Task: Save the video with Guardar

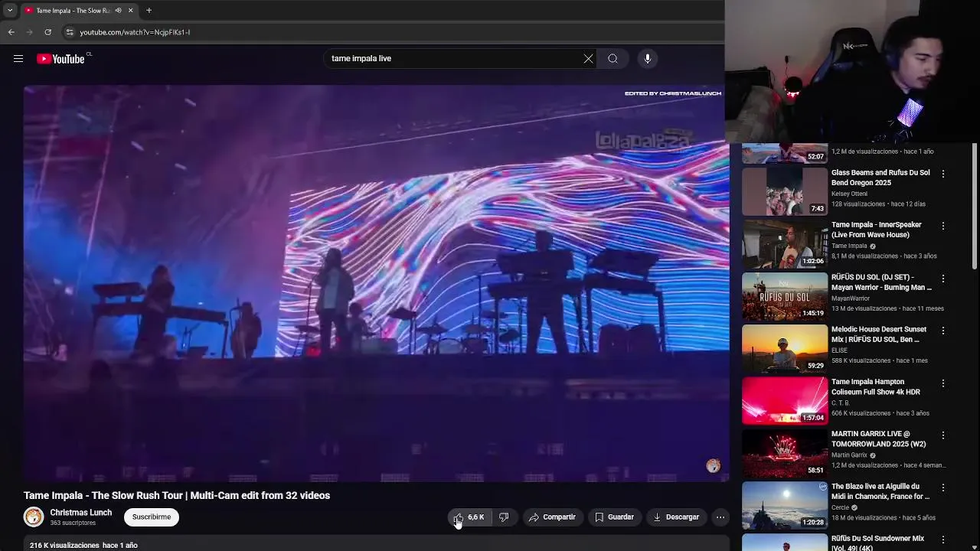Action: point(615,517)
